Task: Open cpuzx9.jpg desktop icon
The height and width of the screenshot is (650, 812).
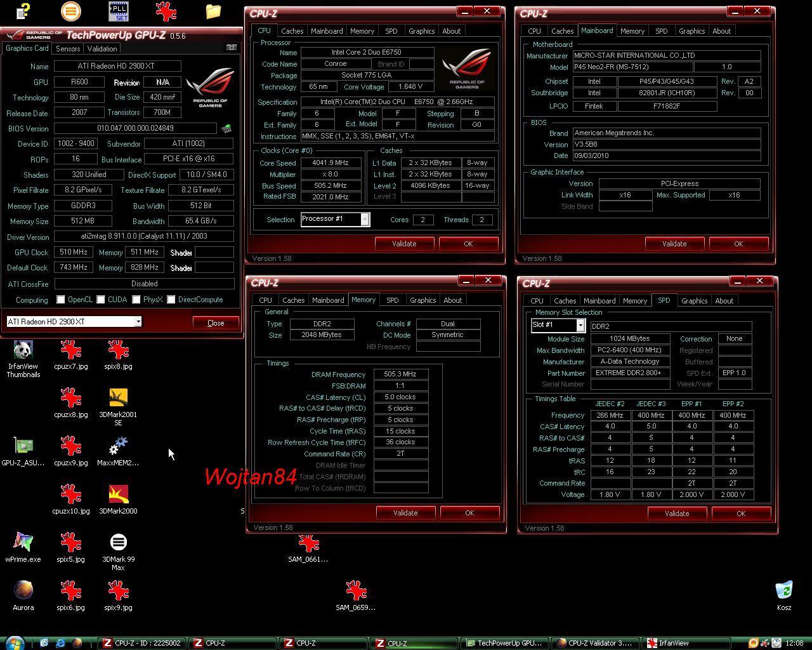Action: pyautogui.click(x=71, y=451)
